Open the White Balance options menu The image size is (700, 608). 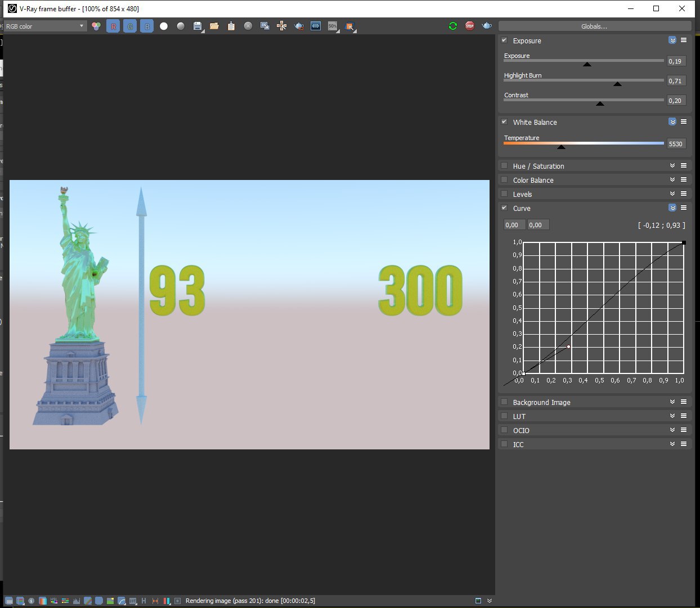(x=684, y=122)
